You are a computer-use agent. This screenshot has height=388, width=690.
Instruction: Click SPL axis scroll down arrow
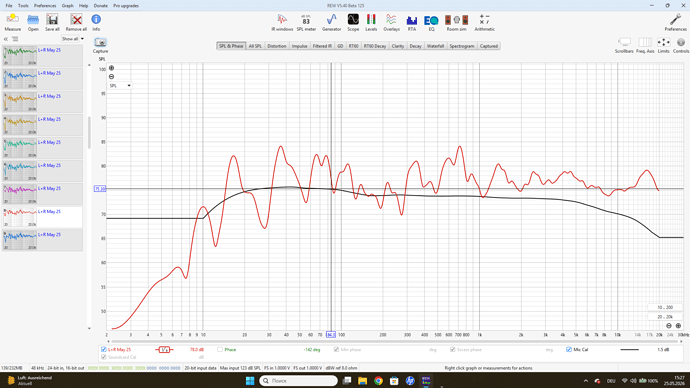click(89, 328)
